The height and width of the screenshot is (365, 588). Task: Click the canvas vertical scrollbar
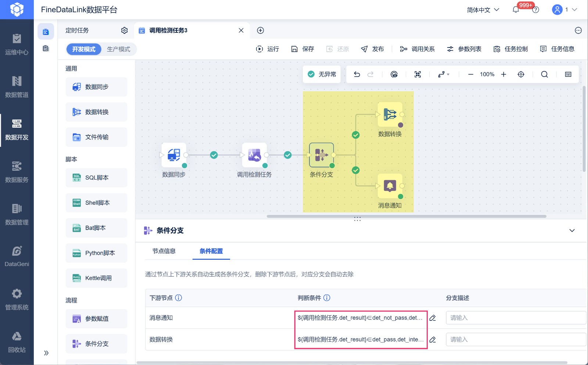(x=584, y=129)
